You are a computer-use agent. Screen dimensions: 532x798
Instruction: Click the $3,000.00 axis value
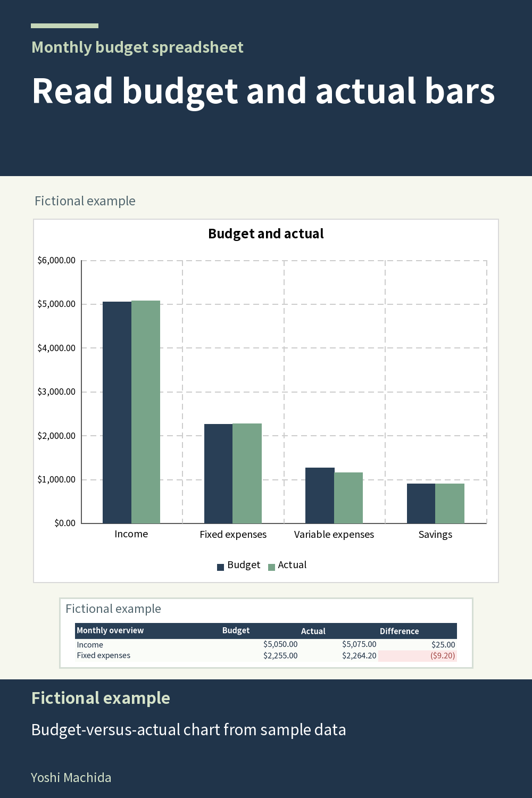56,392
